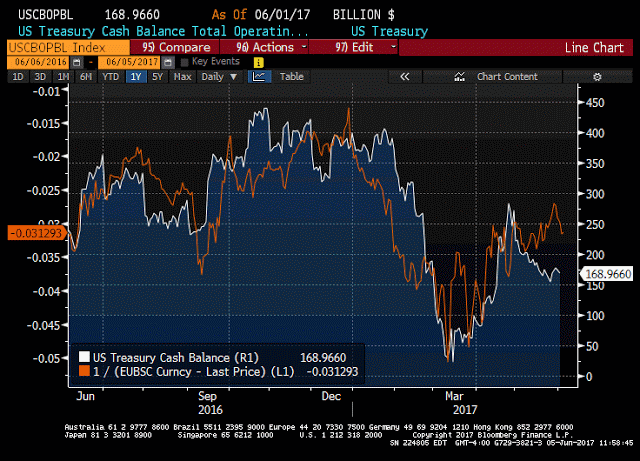
Task: Click the Dec x-axis label
Action: (x=331, y=396)
